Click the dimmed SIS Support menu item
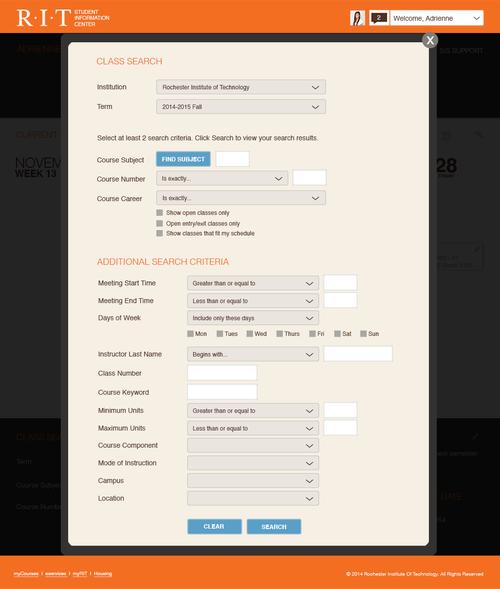Image resolution: width=500 pixels, height=589 pixels. click(x=461, y=51)
